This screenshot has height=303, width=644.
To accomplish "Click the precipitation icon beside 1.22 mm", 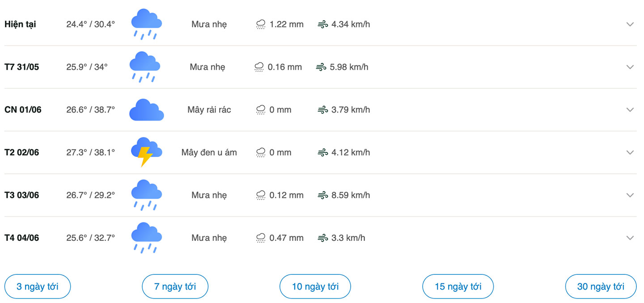I will click(x=261, y=25).
